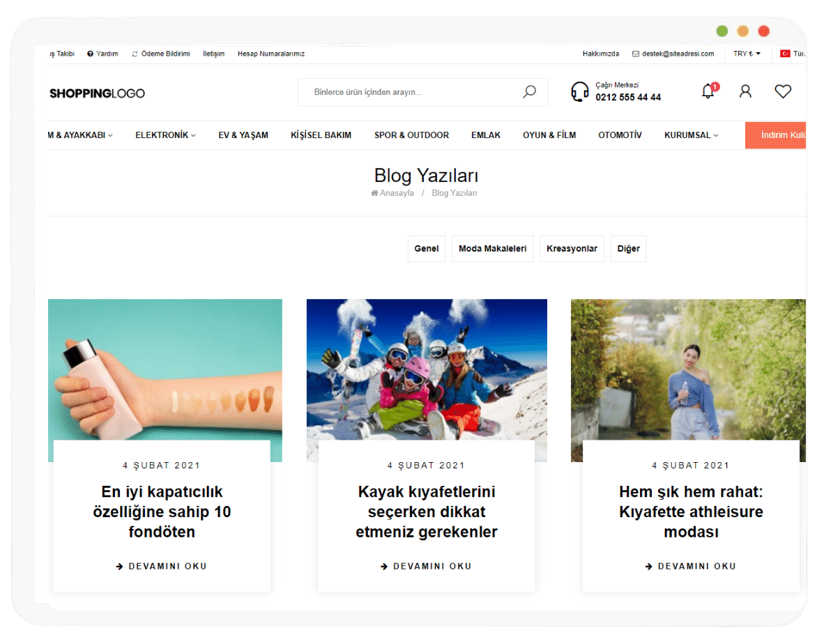This screenshot has width=817, height=644.
Task: Click the call center headset icon
Action: (579, 92)
